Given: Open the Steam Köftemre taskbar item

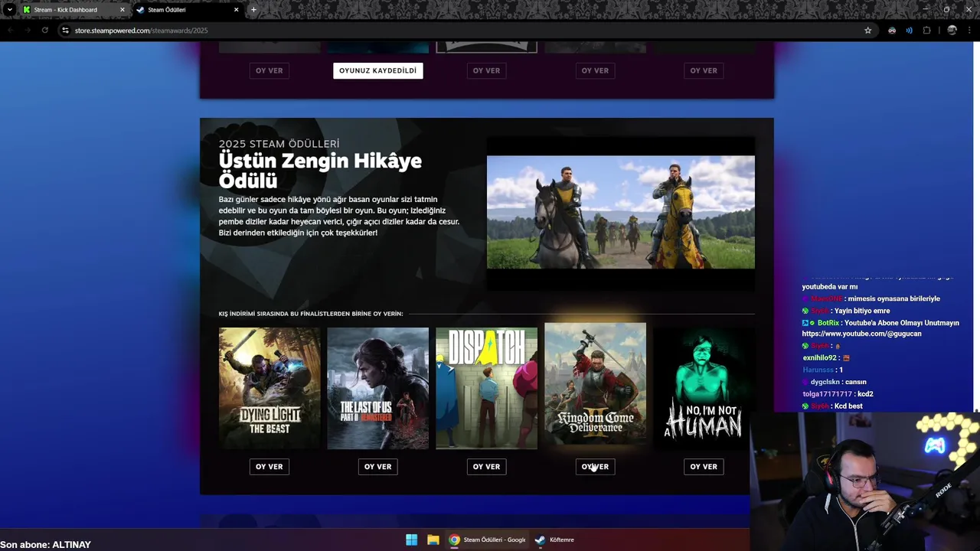Looking at the screenshot, I should (x=555, y=540).
